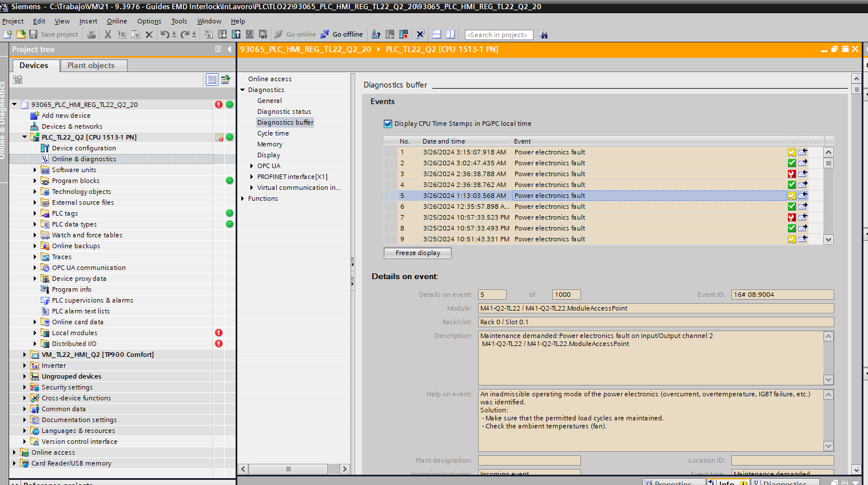Click the Start runtime on PC icon
This screenshot has height=485, width=868.
click(x=263, y=34)
